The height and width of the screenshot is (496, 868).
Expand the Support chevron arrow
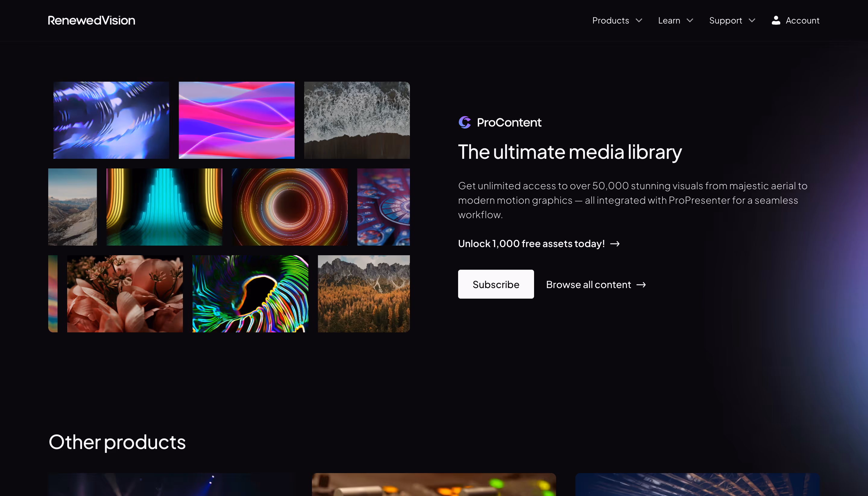coord(751,20)
